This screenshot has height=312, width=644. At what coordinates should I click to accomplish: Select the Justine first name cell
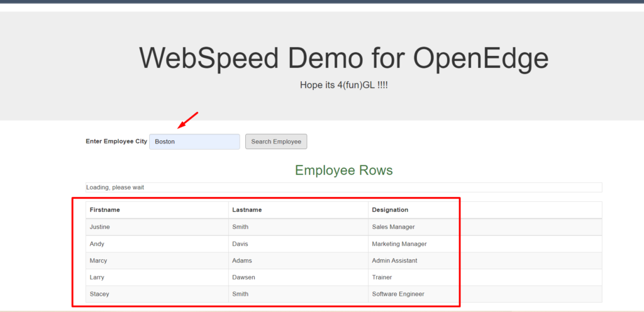(x=100, y=226)
